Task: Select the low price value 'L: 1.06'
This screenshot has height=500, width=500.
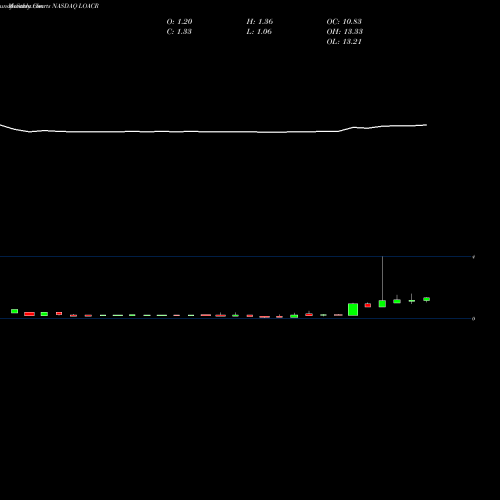Action: (259, 32)
